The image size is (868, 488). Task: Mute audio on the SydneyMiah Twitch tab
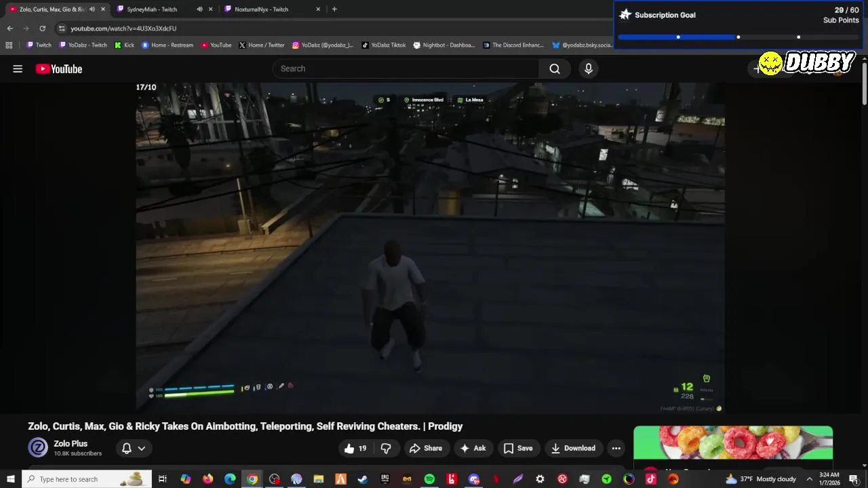tap(199, 9)
